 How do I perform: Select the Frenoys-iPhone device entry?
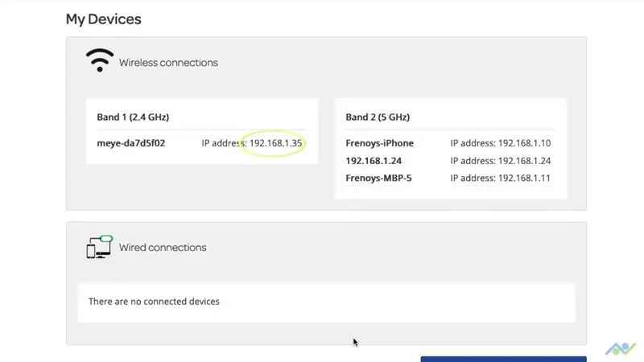click(379, 143)
